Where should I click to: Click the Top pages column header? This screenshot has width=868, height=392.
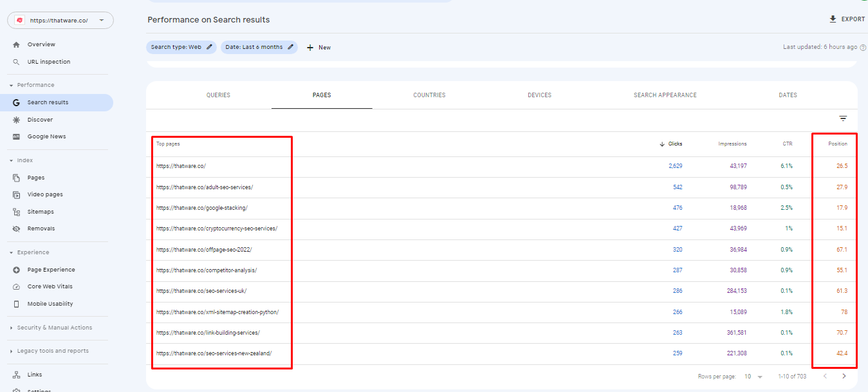tap(168, 144)
